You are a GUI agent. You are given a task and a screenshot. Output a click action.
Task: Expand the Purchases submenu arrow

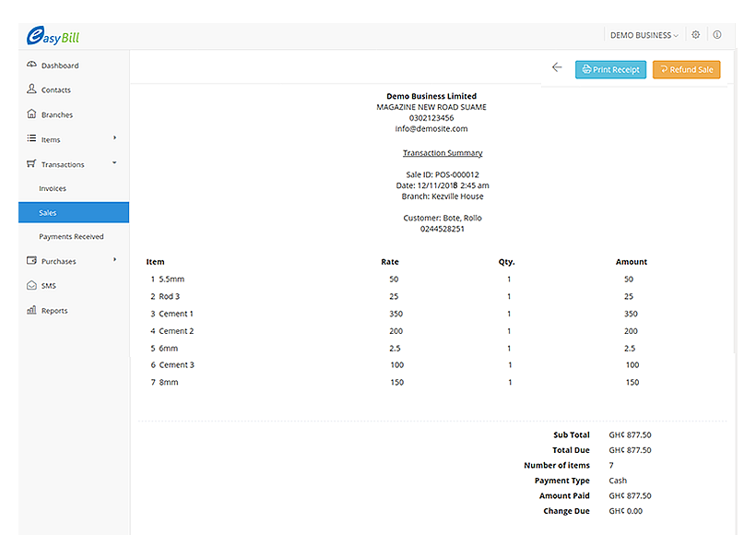[x=114, y=260]
